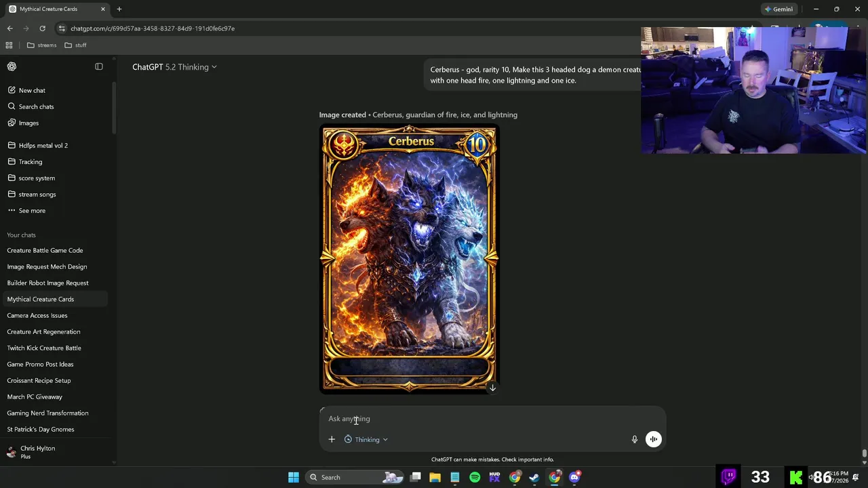Focus the Ask anything input field

[492, 419]
